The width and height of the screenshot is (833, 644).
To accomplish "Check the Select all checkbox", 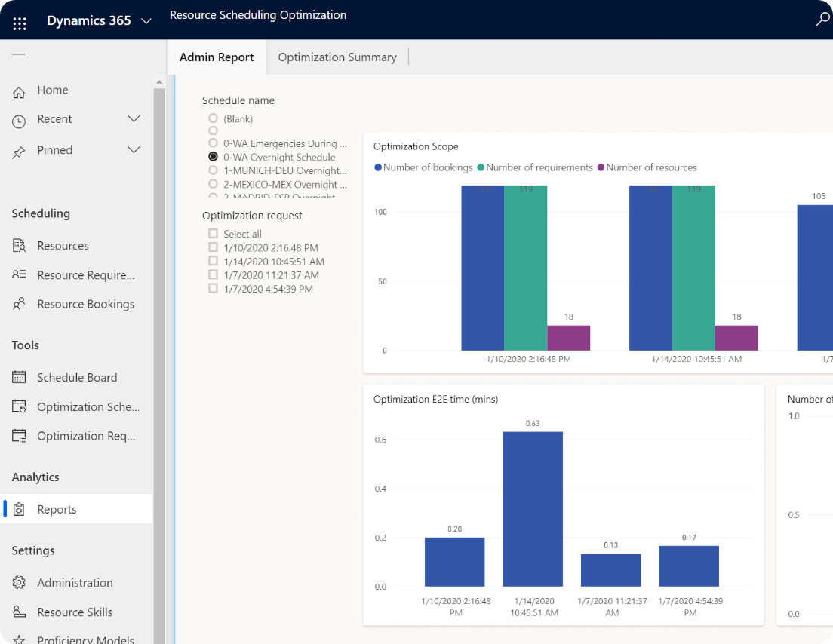I will 214,234.
